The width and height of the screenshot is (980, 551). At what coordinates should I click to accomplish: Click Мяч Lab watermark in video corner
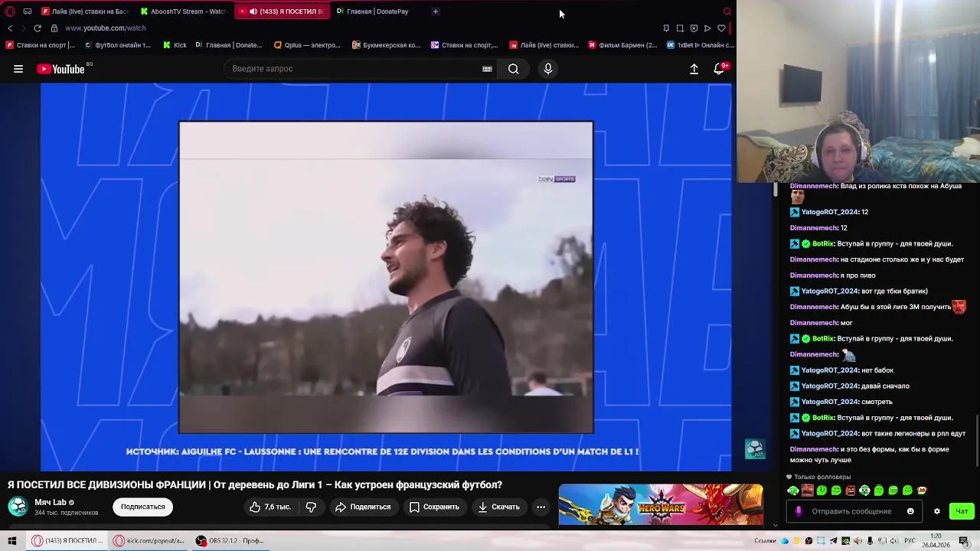[754, 448]
